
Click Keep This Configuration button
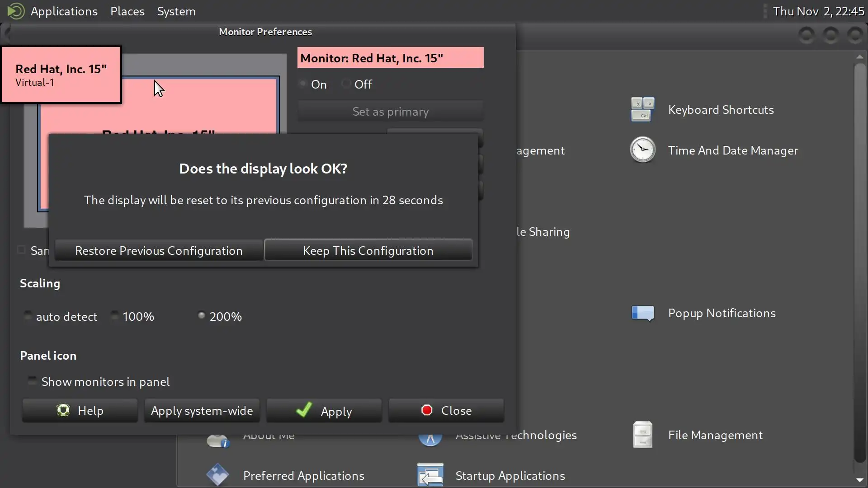point(368,250)
